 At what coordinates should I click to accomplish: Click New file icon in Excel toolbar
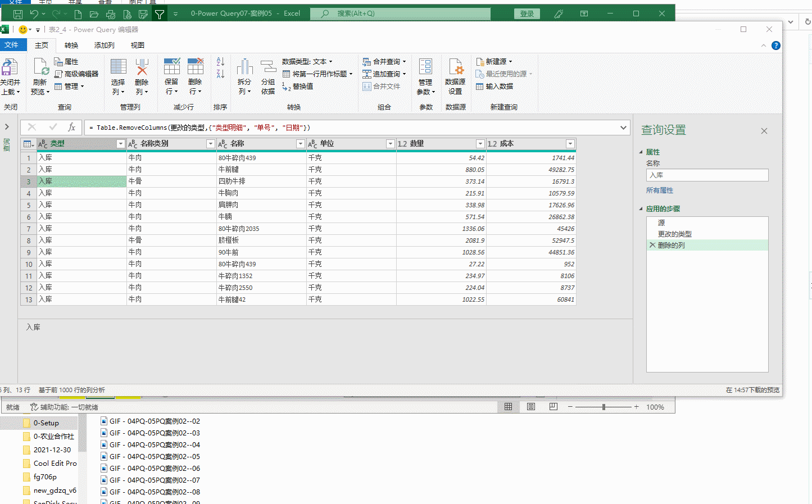pos(78,13)
